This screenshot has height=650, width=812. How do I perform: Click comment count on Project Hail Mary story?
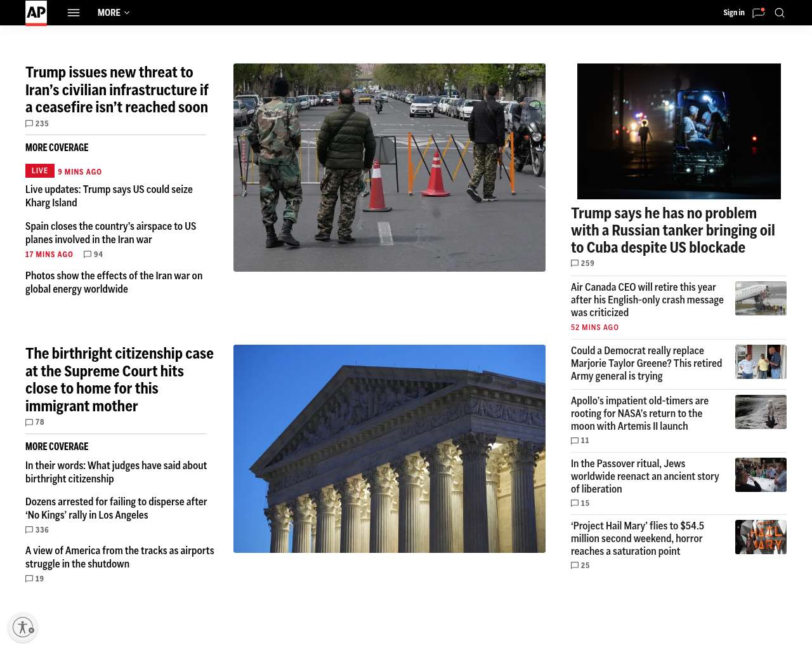pyautogui.click(x=580, y=566)
